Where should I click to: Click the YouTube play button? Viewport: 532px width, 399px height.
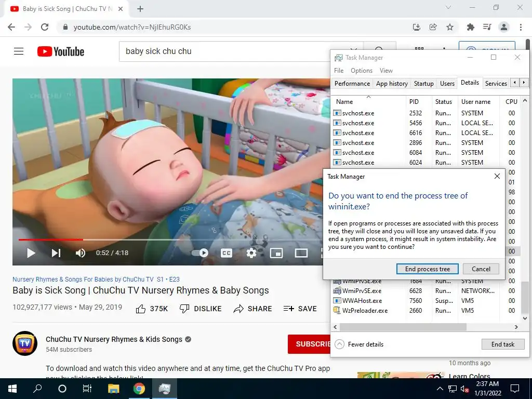[x=31, y=253]
